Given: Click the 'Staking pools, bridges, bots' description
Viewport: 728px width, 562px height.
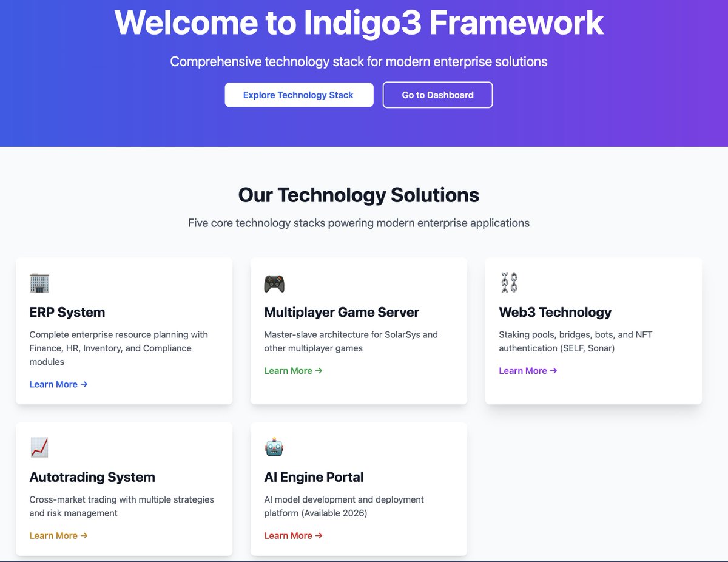Looking at the screenshot, I should tap(576, 341).
